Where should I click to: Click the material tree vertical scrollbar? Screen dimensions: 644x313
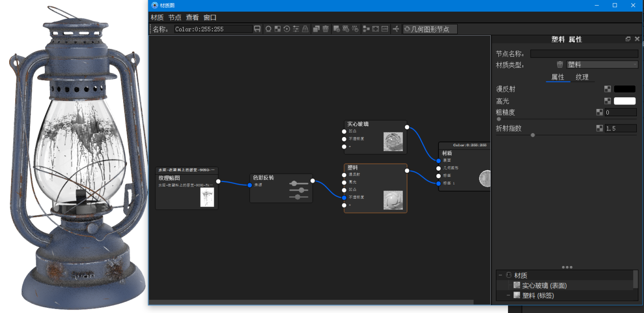coord(635,279)
